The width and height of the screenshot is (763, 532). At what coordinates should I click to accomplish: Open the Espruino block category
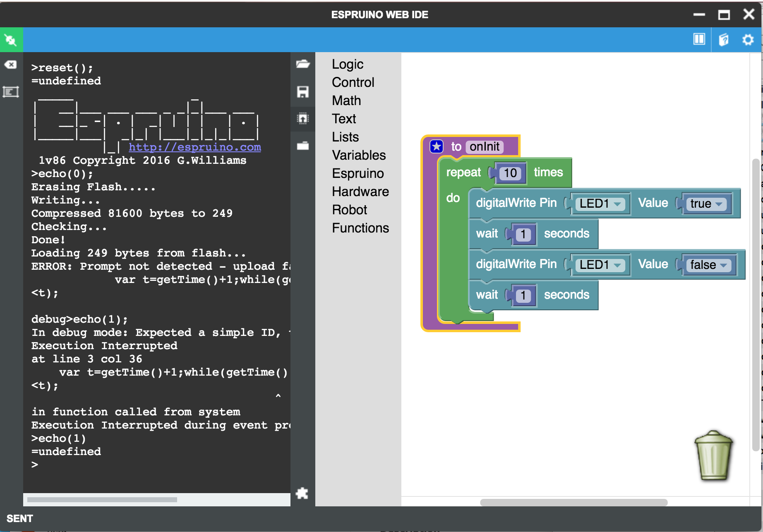(x=358, y=173)
